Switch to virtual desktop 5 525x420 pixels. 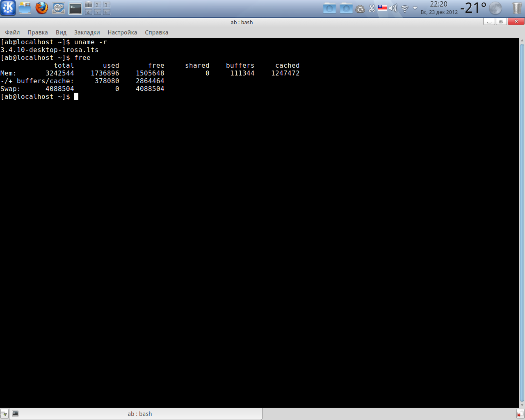[x=98, y=12]
